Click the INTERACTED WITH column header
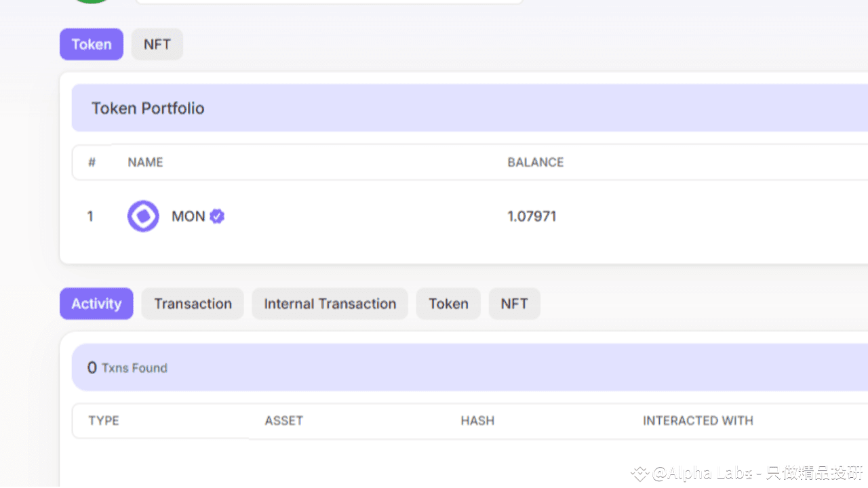The image size is (868, 488). tap(698, 421)
